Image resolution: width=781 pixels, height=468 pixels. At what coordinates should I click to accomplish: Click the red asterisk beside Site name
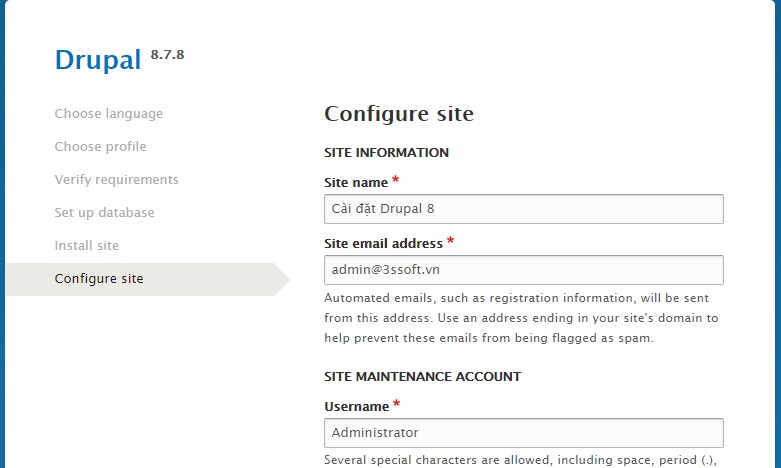[x=395, y=180]
